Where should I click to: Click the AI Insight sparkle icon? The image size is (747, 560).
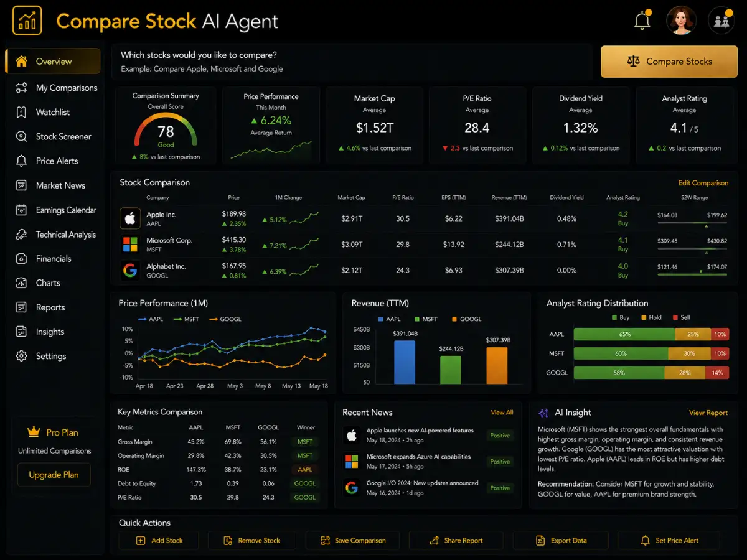[543, 413]
